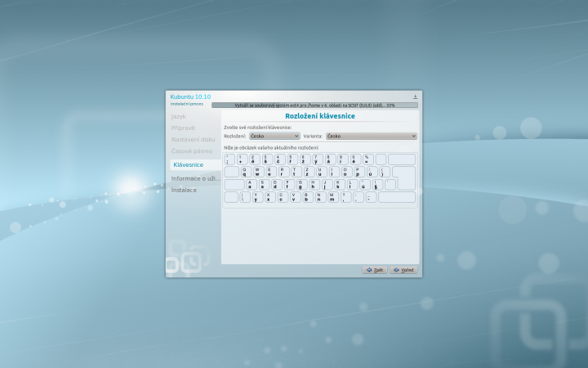Click the H key in keyboard preview

click(x=314, y=184)
